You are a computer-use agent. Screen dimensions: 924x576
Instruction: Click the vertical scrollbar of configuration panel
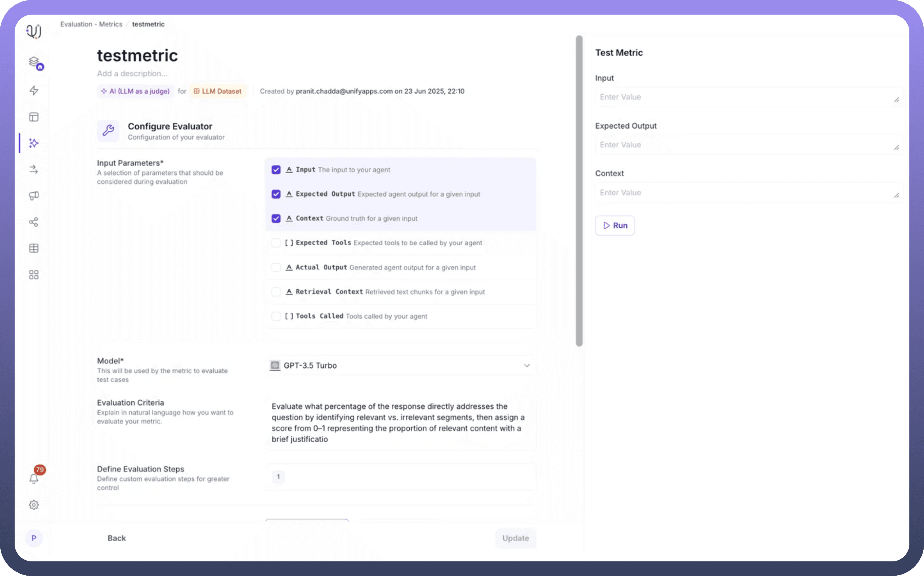[x=579, y=190]
